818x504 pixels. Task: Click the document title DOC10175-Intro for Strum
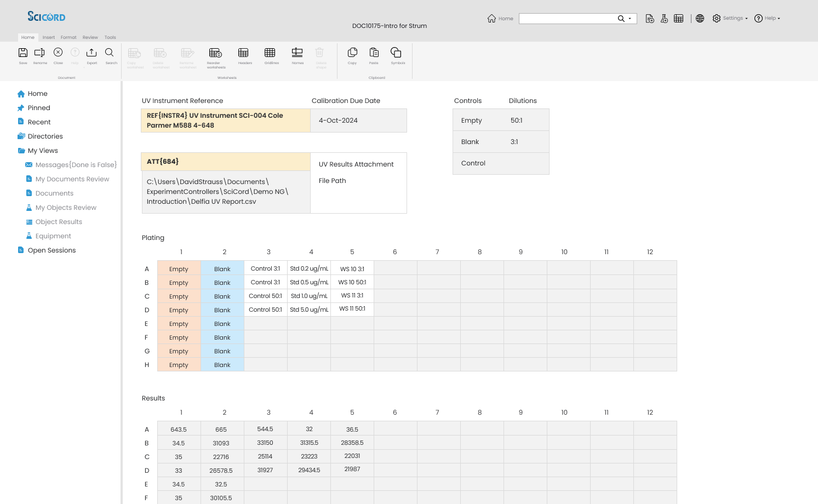click(390, 26)
